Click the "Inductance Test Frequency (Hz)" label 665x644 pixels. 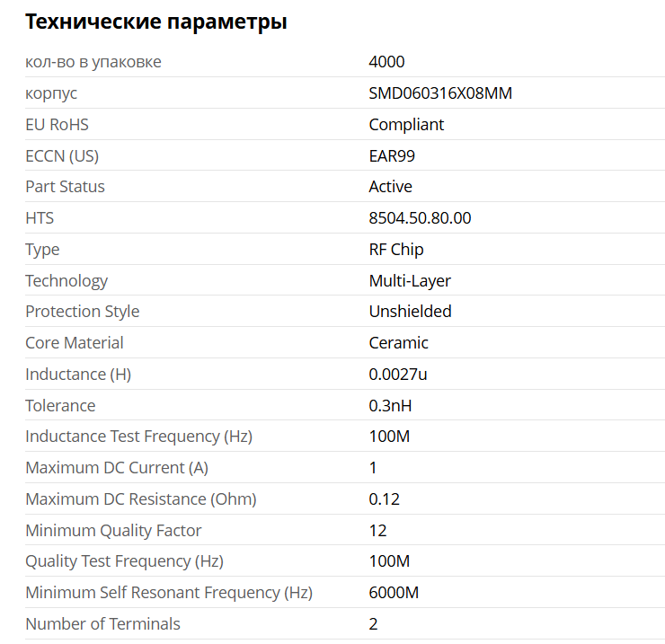click(x=138, y=437)
